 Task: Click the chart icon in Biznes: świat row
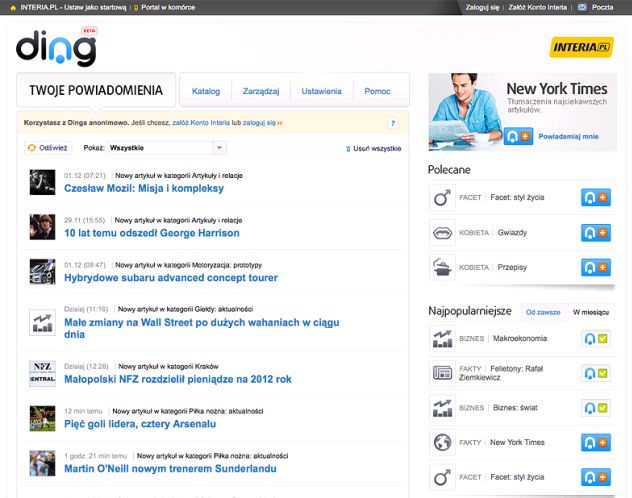[x=442, y=408]
